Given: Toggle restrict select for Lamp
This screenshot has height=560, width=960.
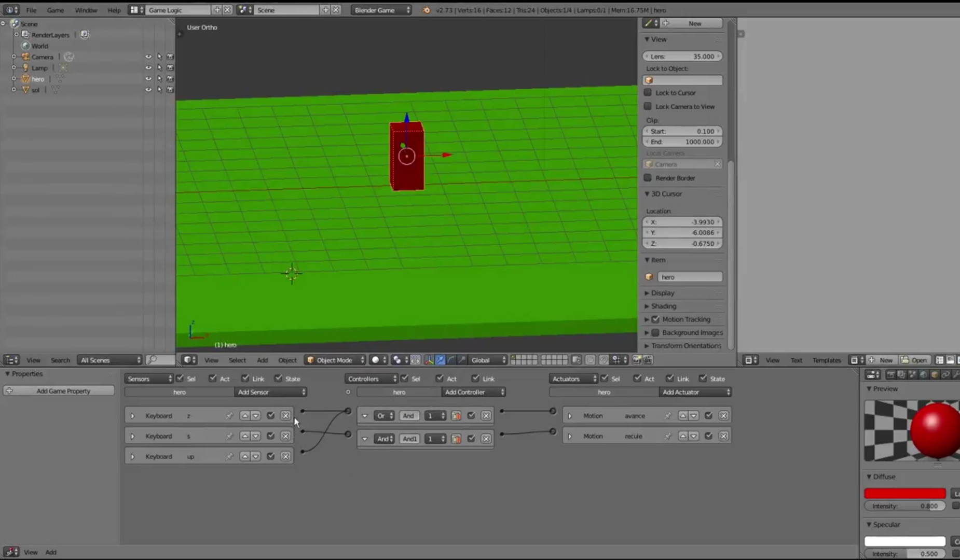Looking at the screenshot, I should point(159,68).
